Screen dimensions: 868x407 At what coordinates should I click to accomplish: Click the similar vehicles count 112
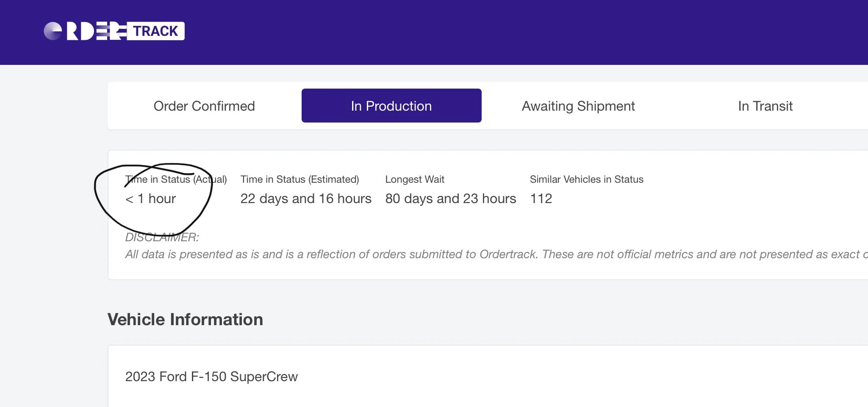click(541, 198)
